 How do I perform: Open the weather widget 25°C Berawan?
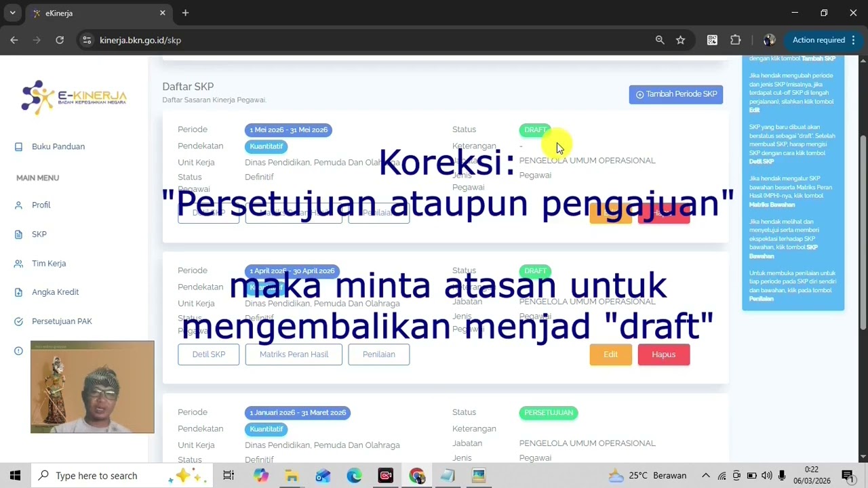(648, 476)
